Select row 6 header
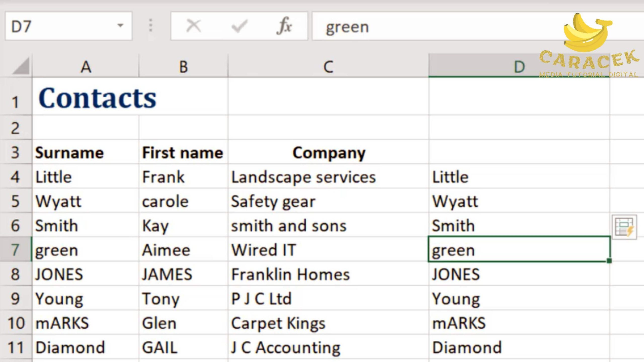This screenshot has height=362, width=644. click(x=16, y=225)
